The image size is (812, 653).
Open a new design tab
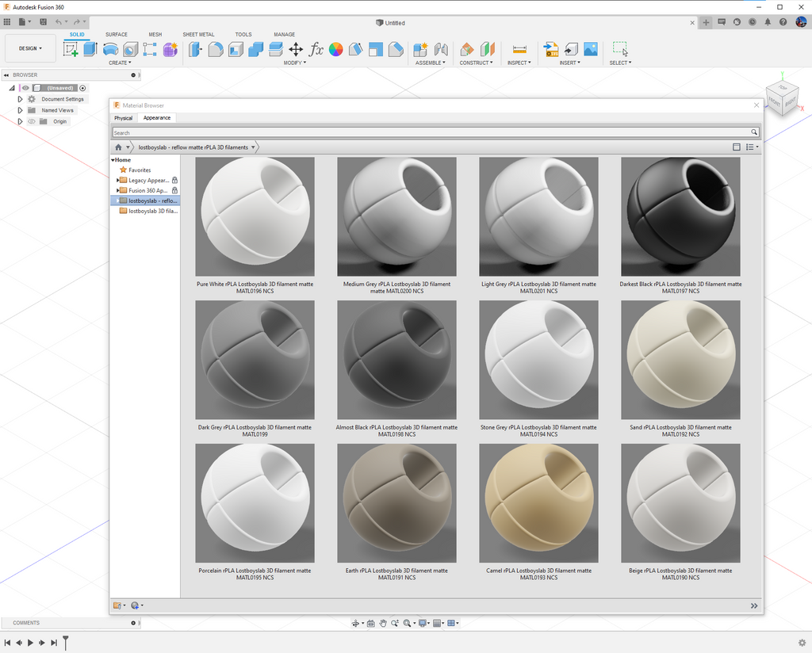coord(706,22)
